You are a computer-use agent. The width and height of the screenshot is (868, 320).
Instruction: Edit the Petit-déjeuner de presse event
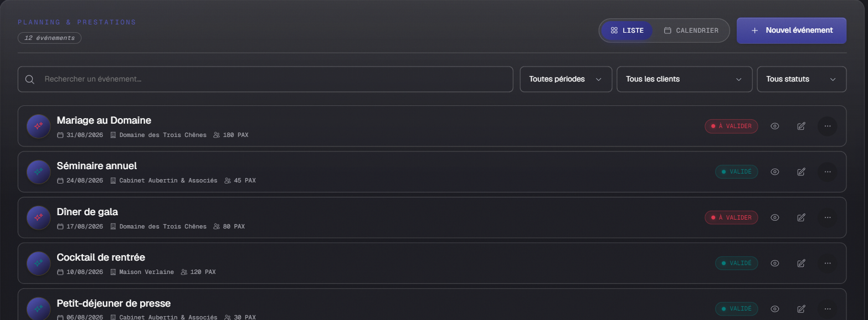click(801, 309)
